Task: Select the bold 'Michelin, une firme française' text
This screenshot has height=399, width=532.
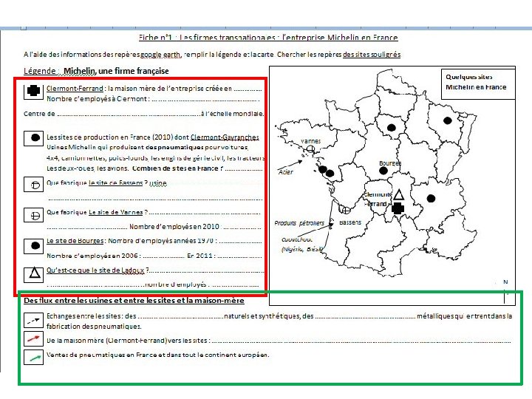Action: 116,71
